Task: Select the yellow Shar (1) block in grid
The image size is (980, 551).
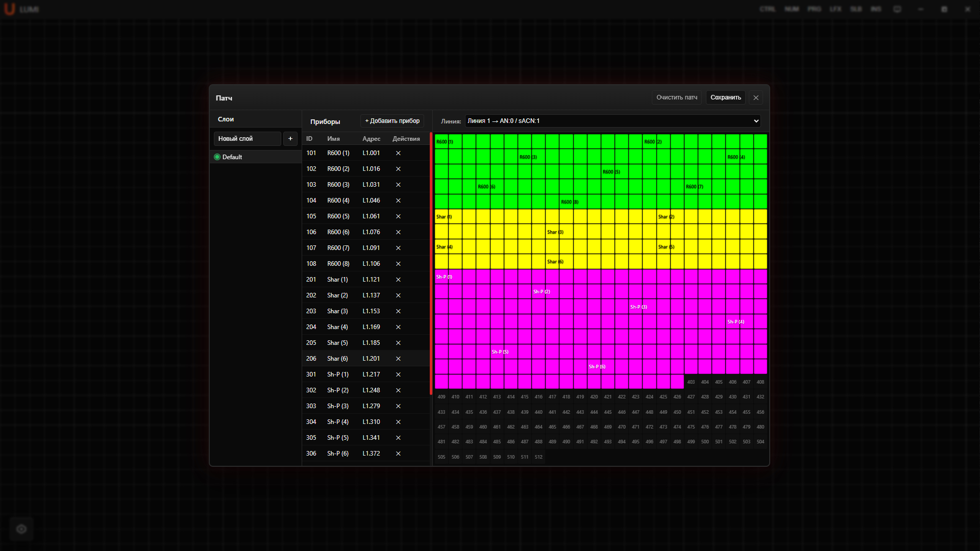Action: pyautogui.click(x=442, y=217)
